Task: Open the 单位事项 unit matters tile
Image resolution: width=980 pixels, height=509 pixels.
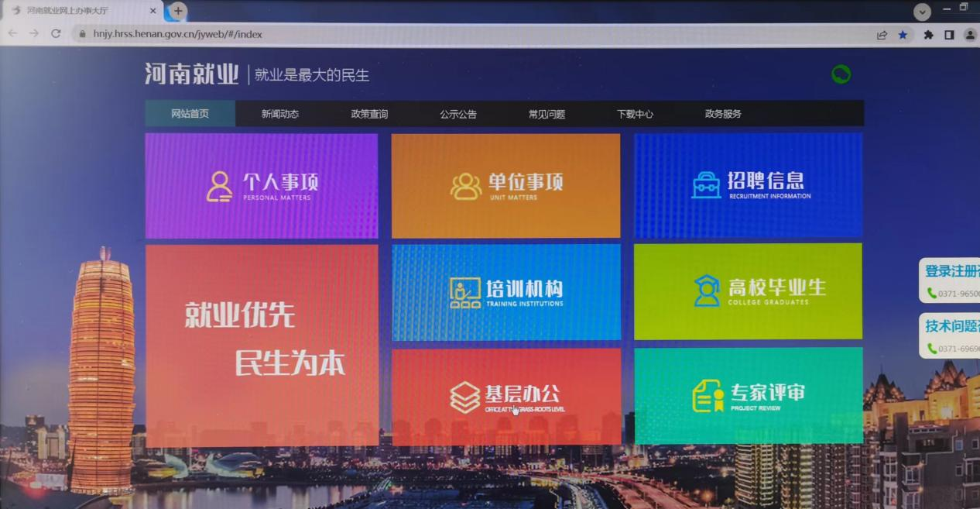Action: (505, 186)
